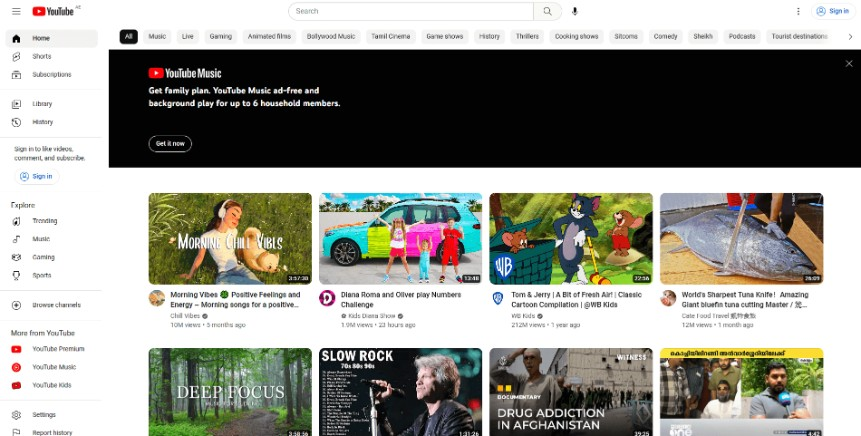The image size is (861, 436).
Task: Open title 'World's Sharpest Tuna Knife'
Action: 745,300
